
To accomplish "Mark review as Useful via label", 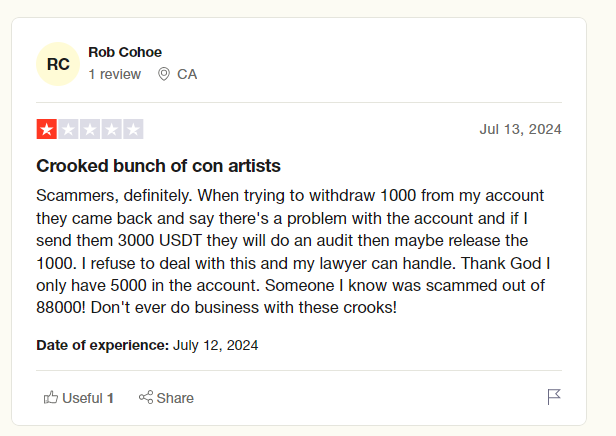I will coord(82,398).
